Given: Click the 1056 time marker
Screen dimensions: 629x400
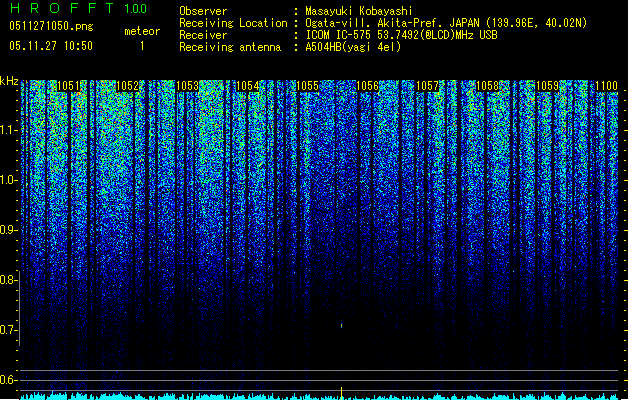Looking at the screenshot, I should pos(367,86).
